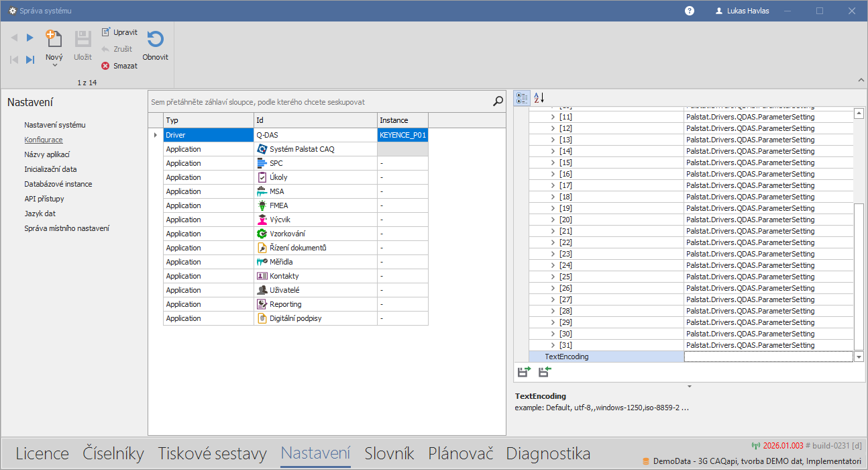Screen dimensions: 868x470
Task: Expand parameter item [31]
Action: 553,345
